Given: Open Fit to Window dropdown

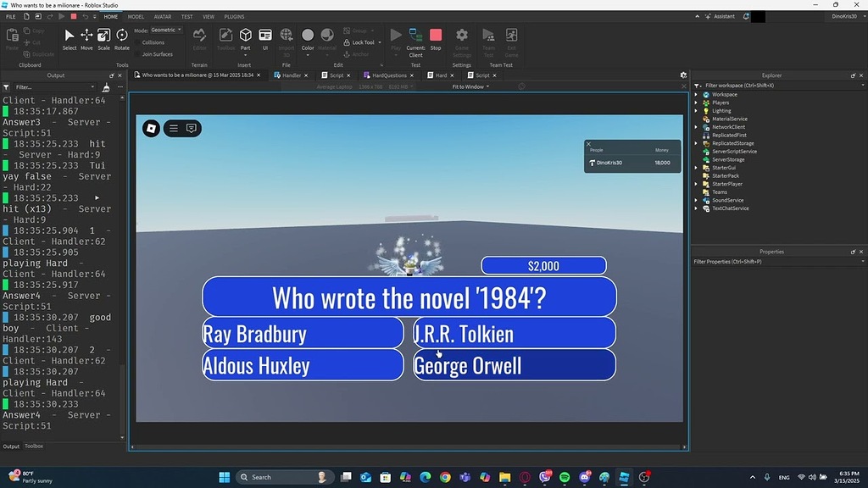Looking at the screenshot, I should (471, 87).
